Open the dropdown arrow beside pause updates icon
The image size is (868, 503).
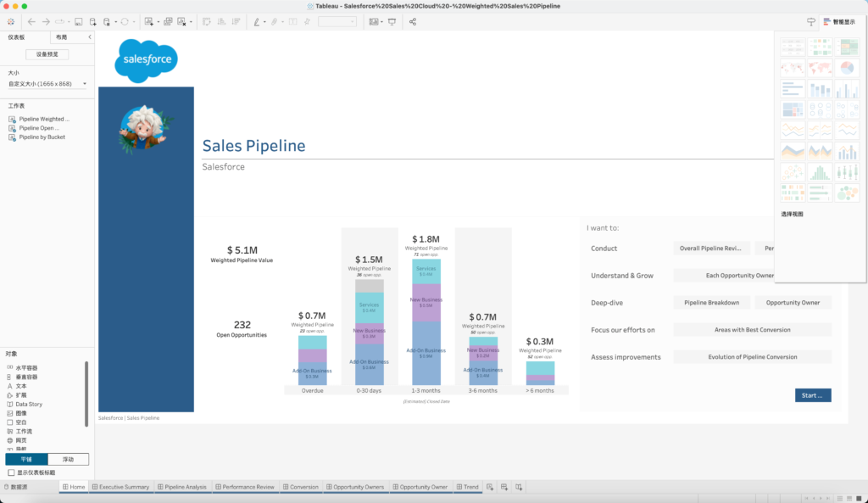click(x=115, y=22)
